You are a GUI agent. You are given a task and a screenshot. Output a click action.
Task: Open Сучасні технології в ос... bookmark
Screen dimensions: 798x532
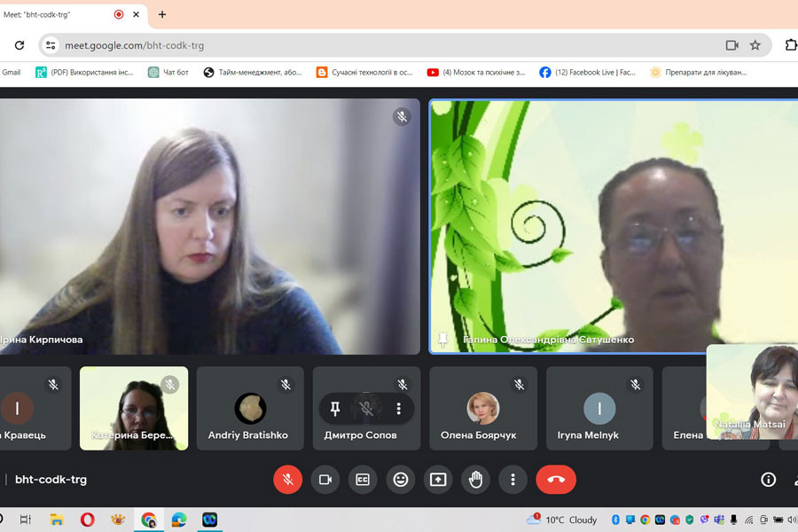point(364,73)
